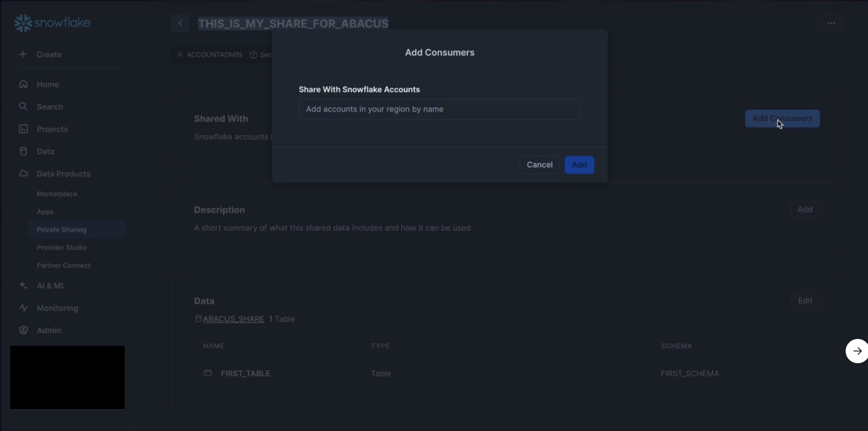Click the Home house icon
Image resolution: width=868 pixels, height=431 pixels.
(24, 84)
